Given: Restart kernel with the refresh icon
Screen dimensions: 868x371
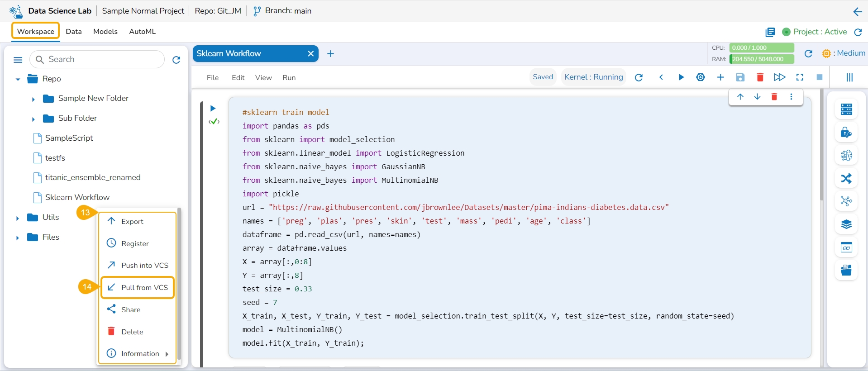Looking at the screenshot, I should point(639,77).
